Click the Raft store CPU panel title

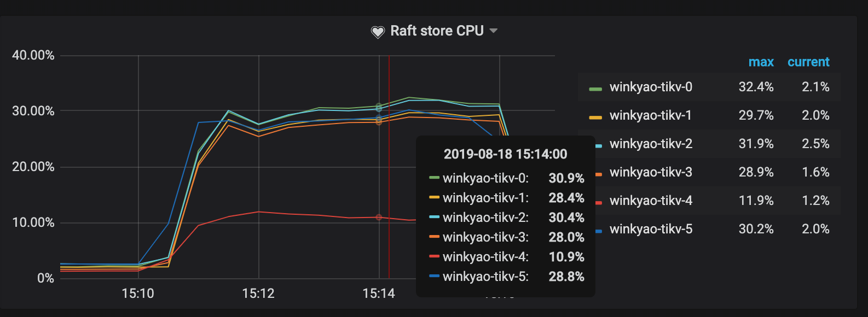click(x=437, y=31)
